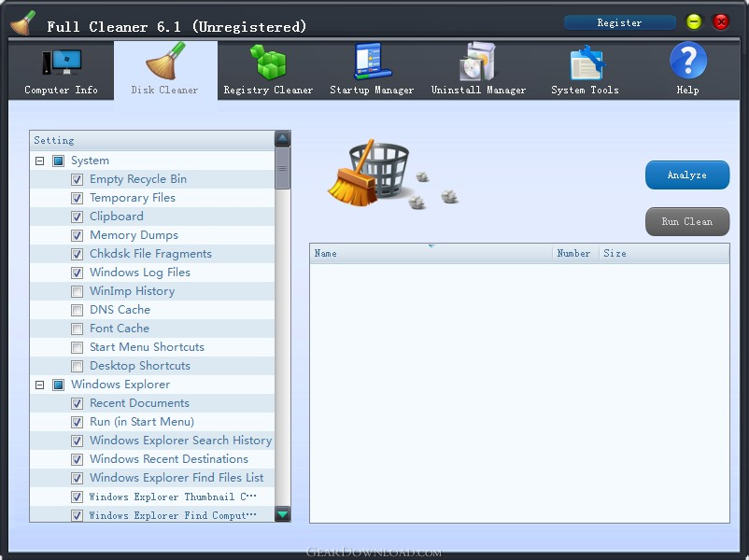Open Registry Cleaner green cubes icon
The width and height of the screenshot is (749, 560).
point(268,62)
